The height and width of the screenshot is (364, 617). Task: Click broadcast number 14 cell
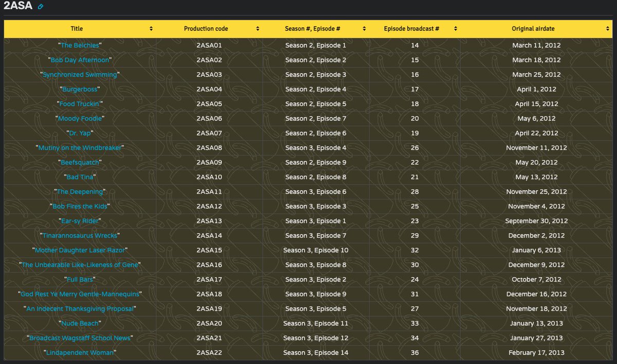415,45
